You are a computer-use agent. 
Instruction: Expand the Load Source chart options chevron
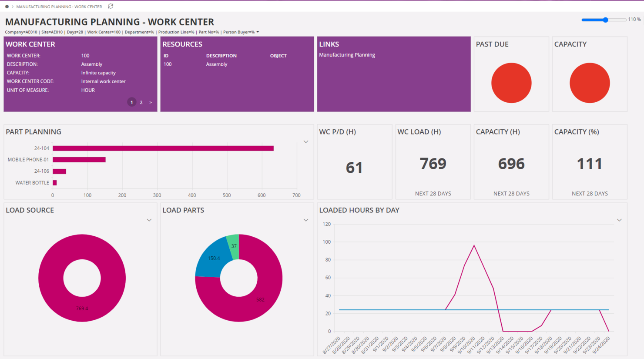tap(149, 220)
